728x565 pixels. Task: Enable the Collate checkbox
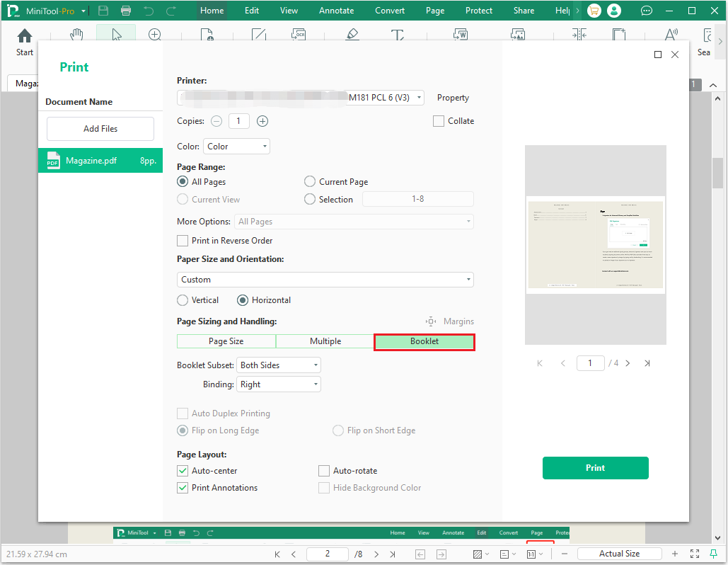[439, 121]
